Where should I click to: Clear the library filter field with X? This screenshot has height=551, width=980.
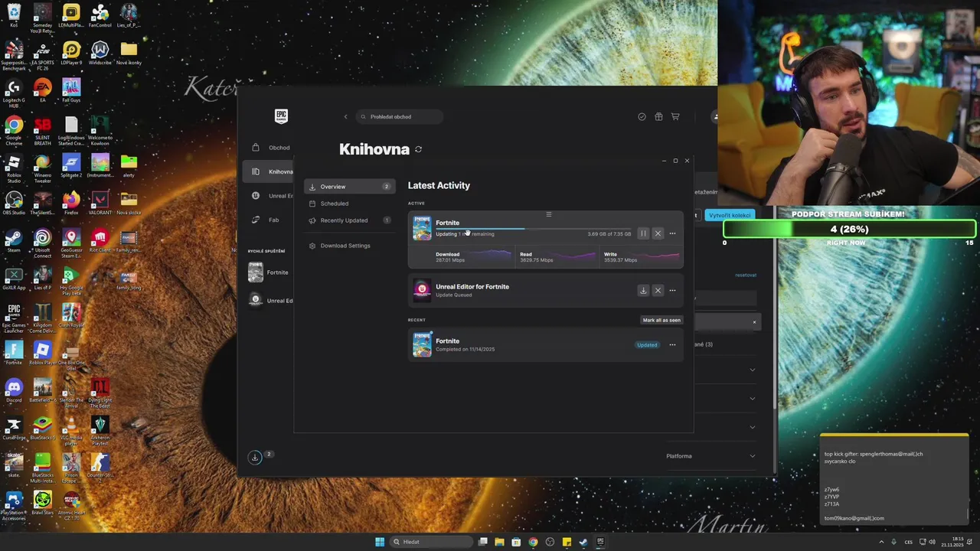tap(754, 322)
